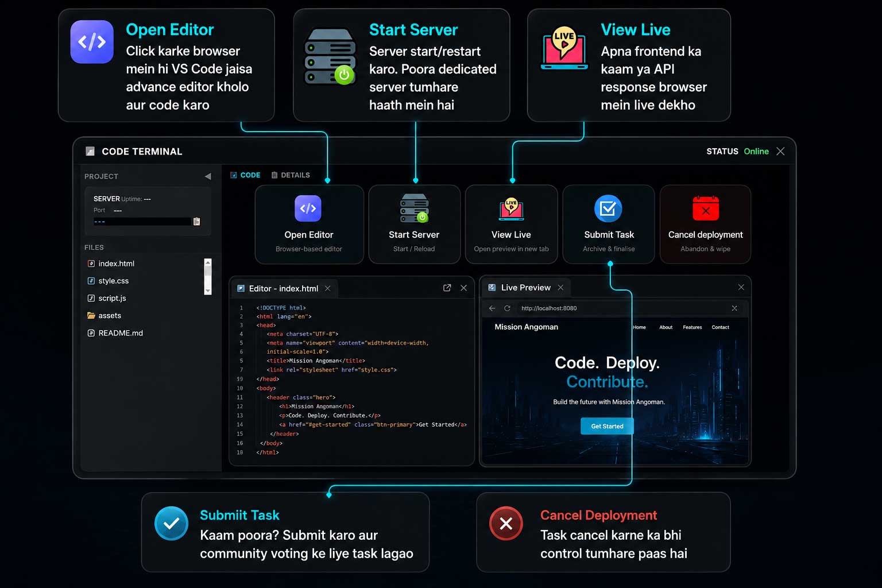The height and width of the screenshot is (588, 882).
Task: Click the Code Terminal title icon
Action: tap(90, 151)
